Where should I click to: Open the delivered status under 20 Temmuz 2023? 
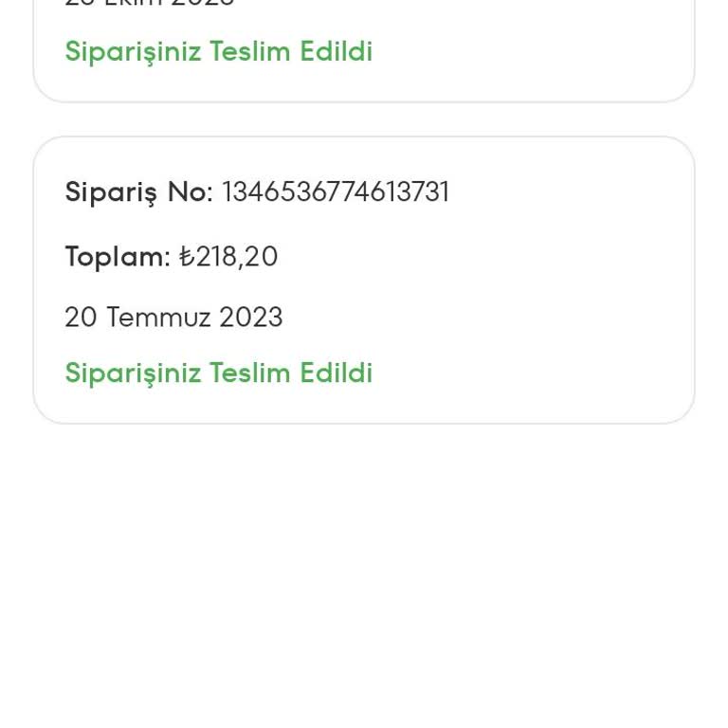[218, 373]
